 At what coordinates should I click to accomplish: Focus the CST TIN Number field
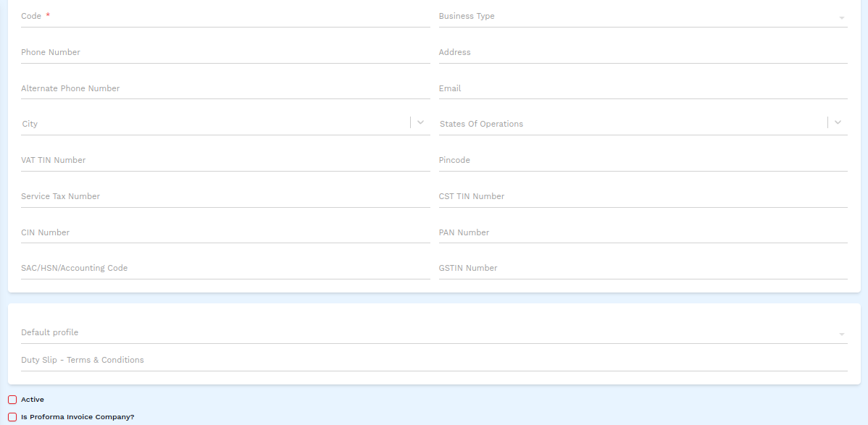pos(642,197)
